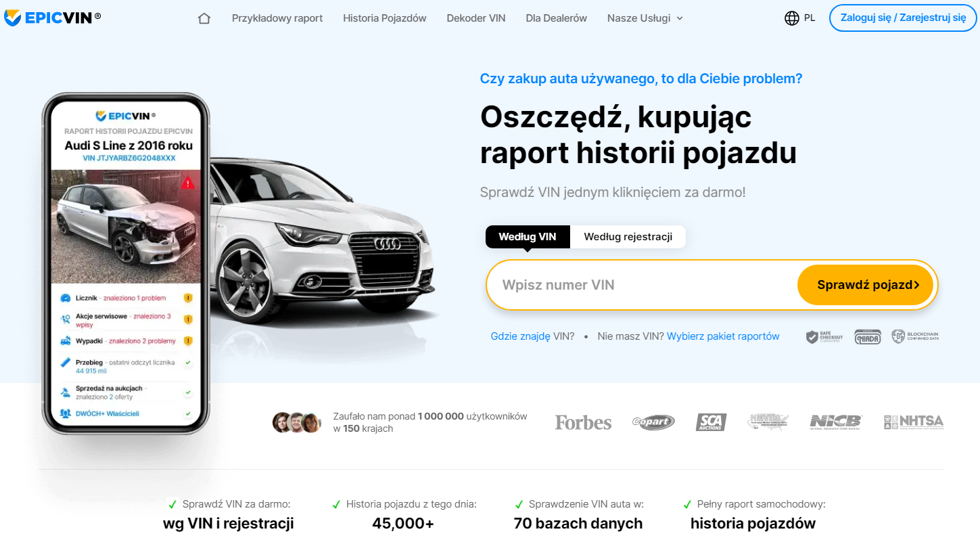This screenshot has height=538, width=980.
Task: Click '70 bazach danych' text
Action: tap(578, 524)
